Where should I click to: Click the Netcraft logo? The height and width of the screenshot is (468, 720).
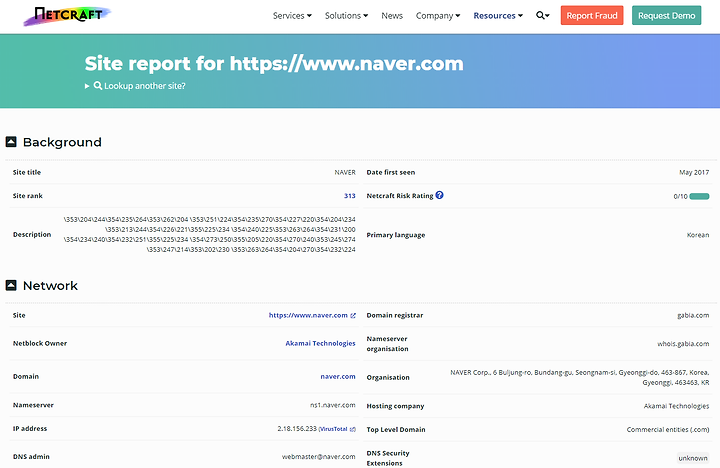pyautogui.click(x=67, y=15)
